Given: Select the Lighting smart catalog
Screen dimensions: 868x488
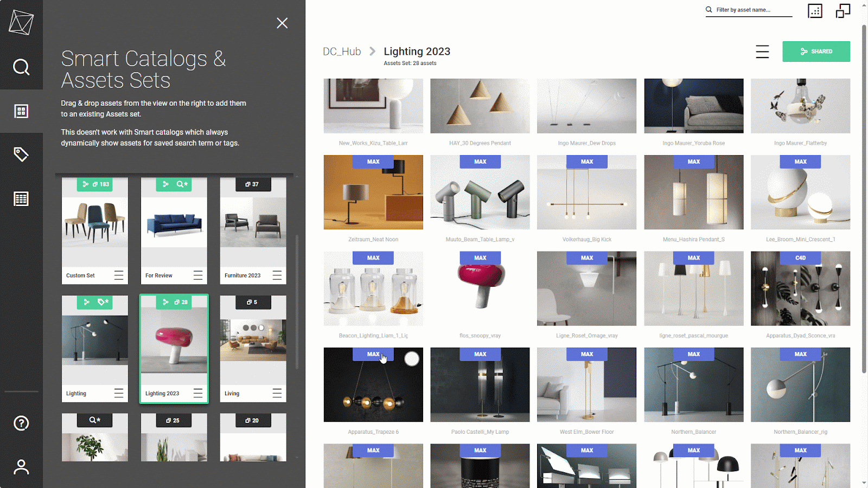Looking at the screenshot, I should (x=95, y=349).
